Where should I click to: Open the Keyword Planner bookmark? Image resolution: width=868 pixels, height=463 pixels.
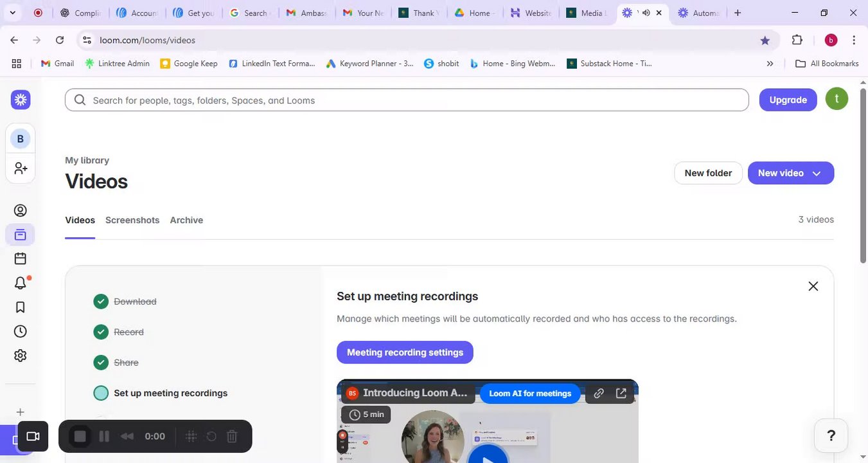pyautogui.click(x=370, y=64)
